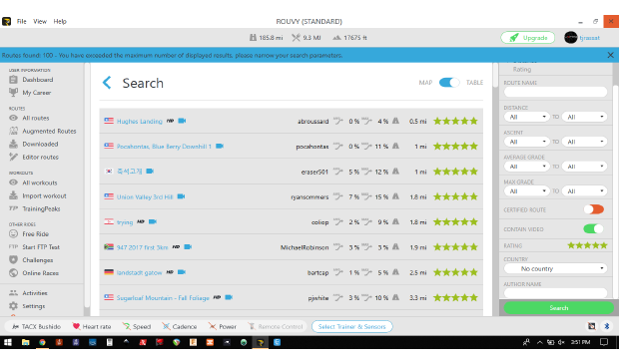The height and width of the screenshot is (364, 619).
Task: Click the Import workout icon
Action: [x=13, y=195]
